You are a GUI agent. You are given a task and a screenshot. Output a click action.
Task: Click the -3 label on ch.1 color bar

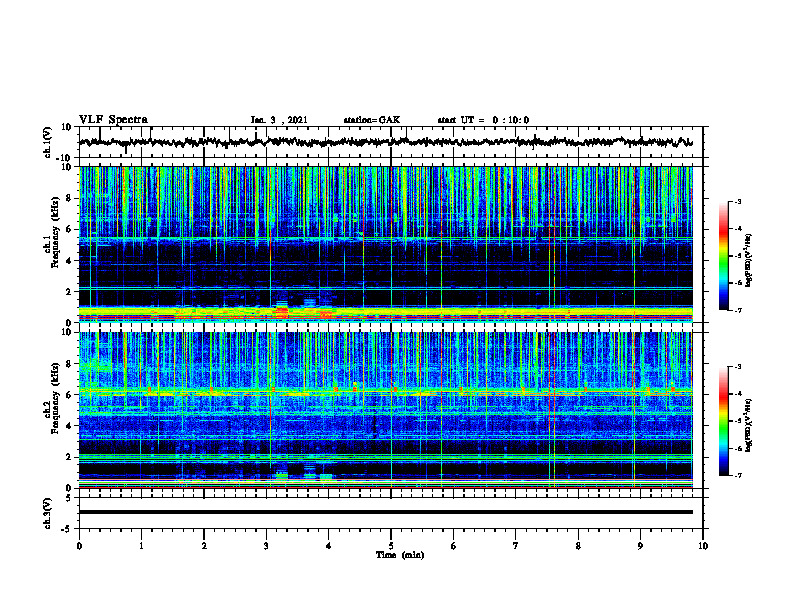click(737, 202)
